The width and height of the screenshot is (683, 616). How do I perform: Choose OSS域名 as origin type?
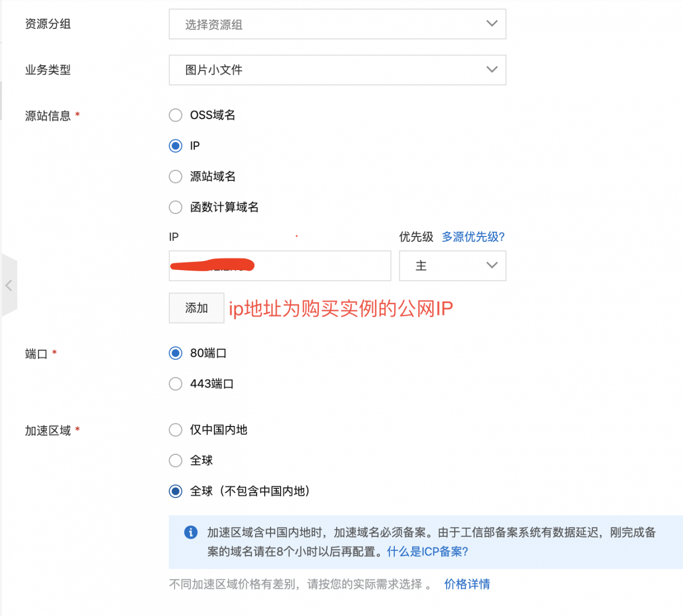(x=176, y=115)
